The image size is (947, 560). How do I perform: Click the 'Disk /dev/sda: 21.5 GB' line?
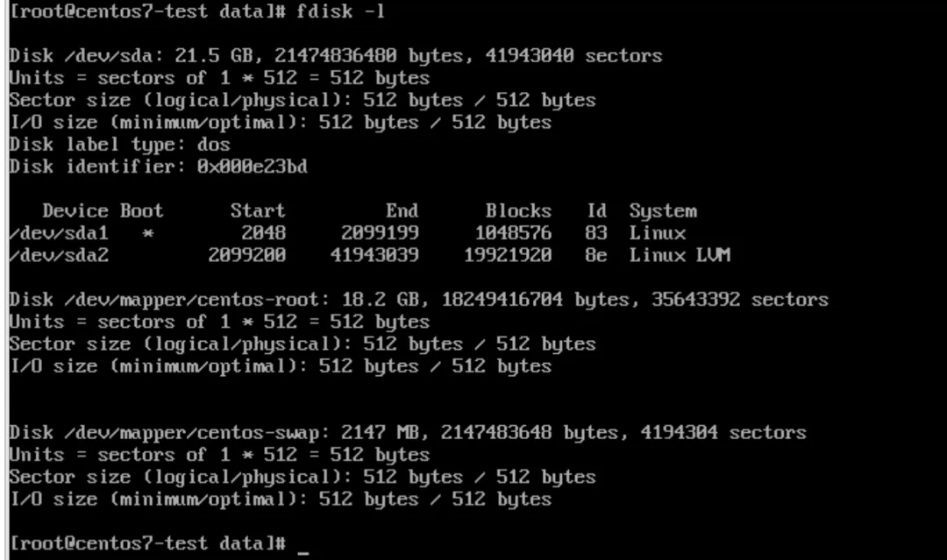tap(336, 56)
